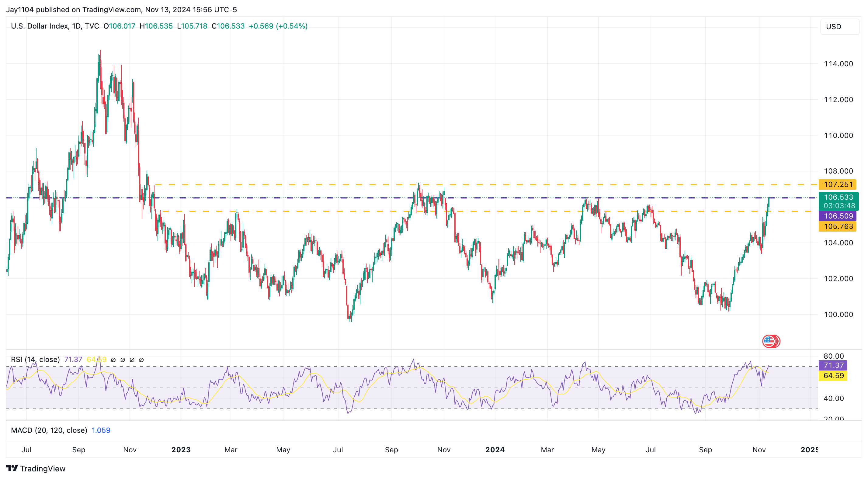
Task: Click the RSI 80.00 scale label
Action: click(834, 356)
